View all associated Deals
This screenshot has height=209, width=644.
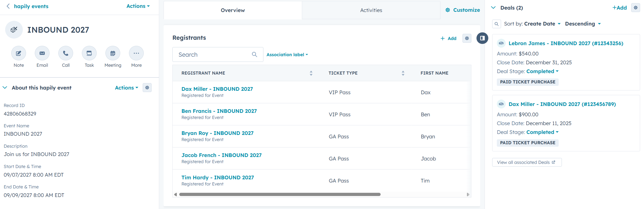point(527,162)
